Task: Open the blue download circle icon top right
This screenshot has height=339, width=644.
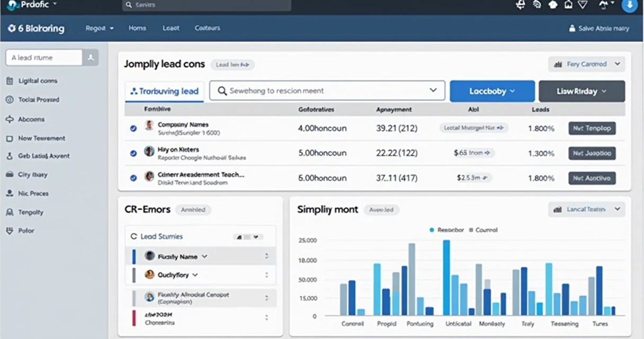Action: (x=629, y=6)
